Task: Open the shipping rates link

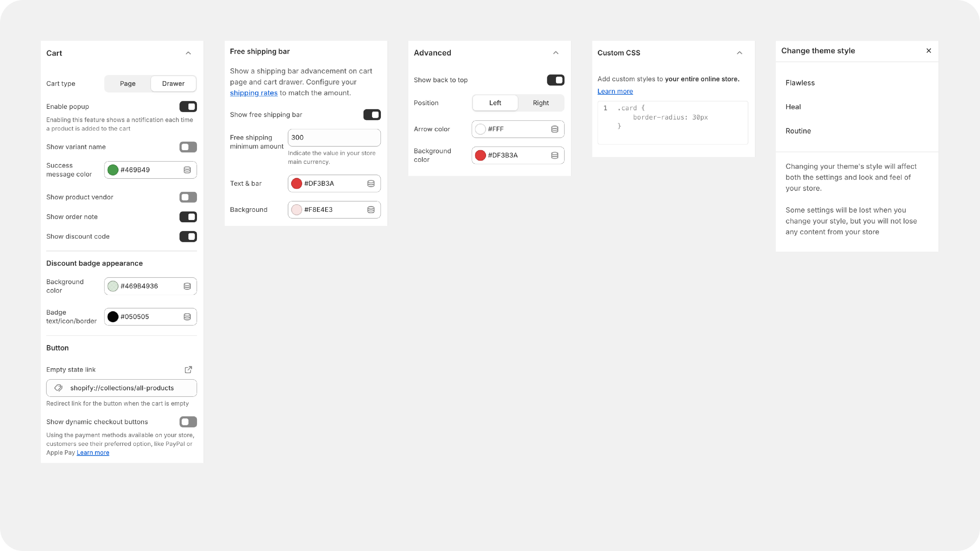Action: [254, 93]
